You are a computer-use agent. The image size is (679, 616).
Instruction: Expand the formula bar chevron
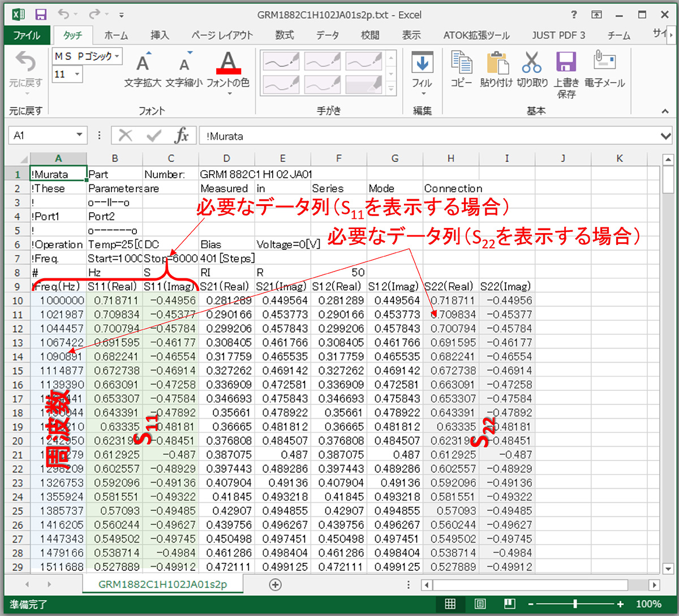[665, 136]
